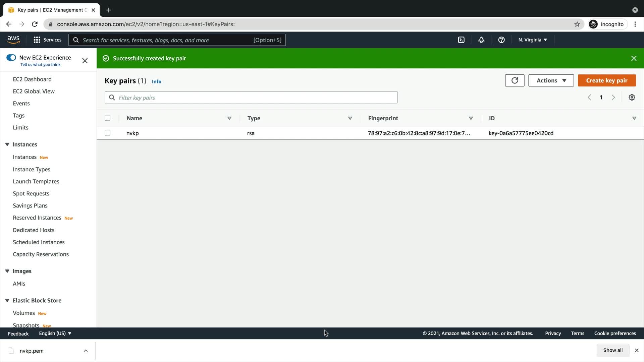Open the N. Virginia region selector
This screenshot has height=362, width=644.
532,40
